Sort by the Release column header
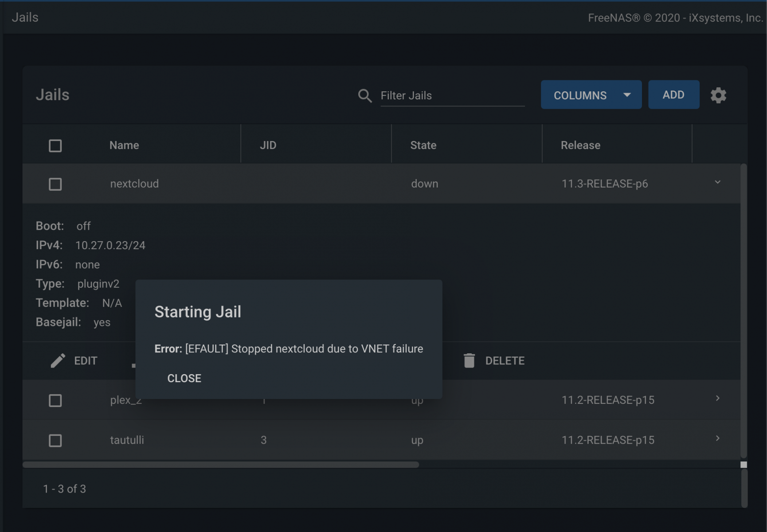Viewport: 767px width, 532px height. pyautogui.click(x=580, y=145)
